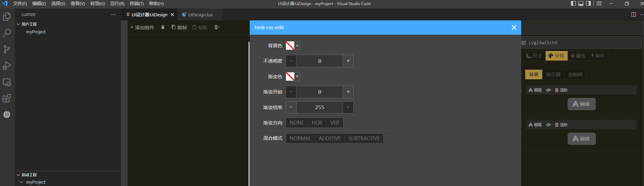644x186 pixels.
Task: Click first large 编辑 button
Action: point(582,104)
